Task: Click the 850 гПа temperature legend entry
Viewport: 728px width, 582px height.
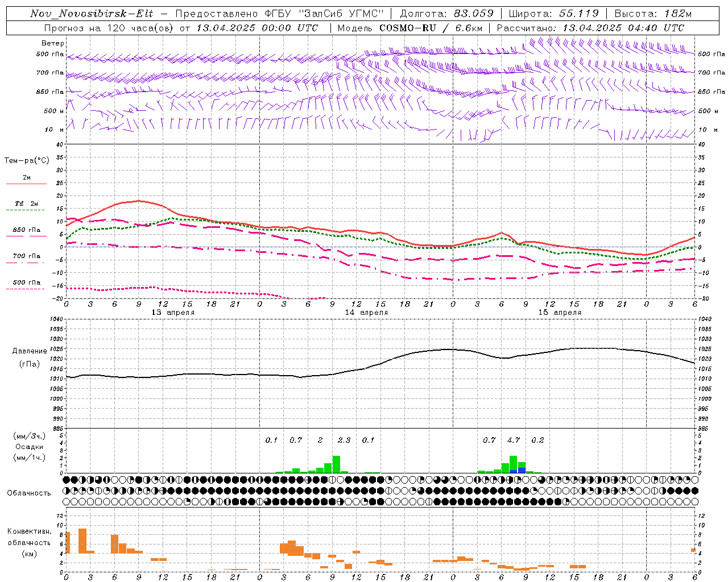Action: pos(27,230)
